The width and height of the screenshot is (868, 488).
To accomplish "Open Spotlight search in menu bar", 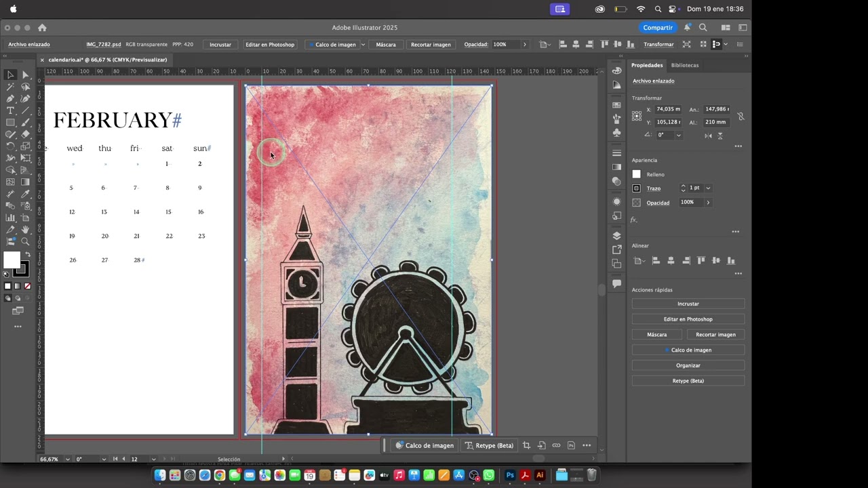I will (x=658, y=9).
